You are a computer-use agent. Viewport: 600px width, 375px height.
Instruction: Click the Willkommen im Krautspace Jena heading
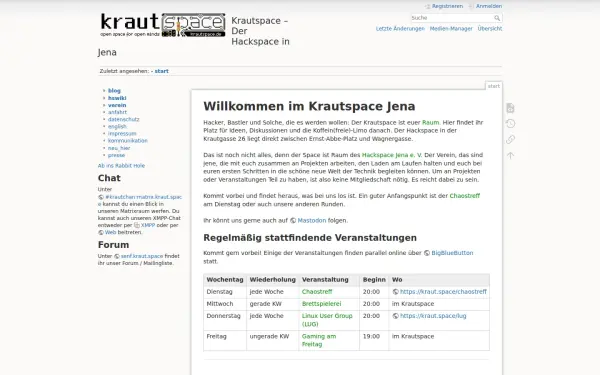[309, 106]
